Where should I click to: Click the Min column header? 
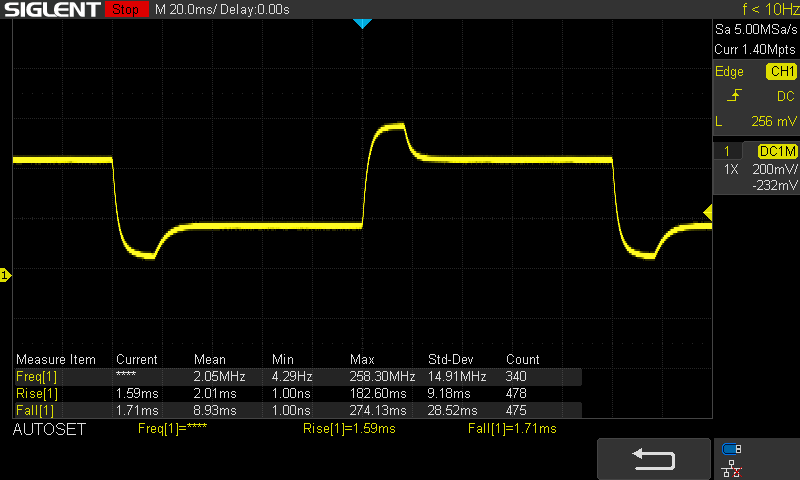[283, 360]
